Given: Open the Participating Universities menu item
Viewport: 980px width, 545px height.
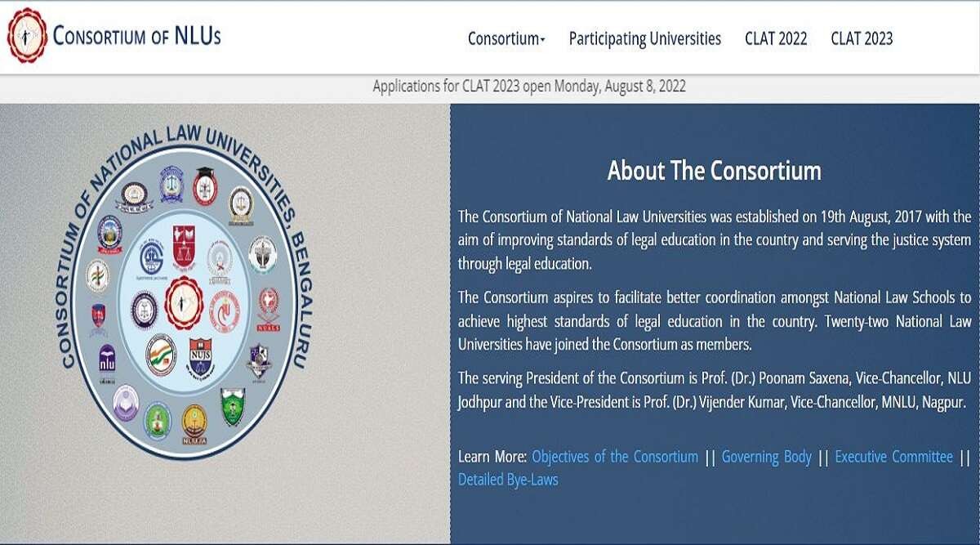Looking at the screenshot, I should (645, 38).
